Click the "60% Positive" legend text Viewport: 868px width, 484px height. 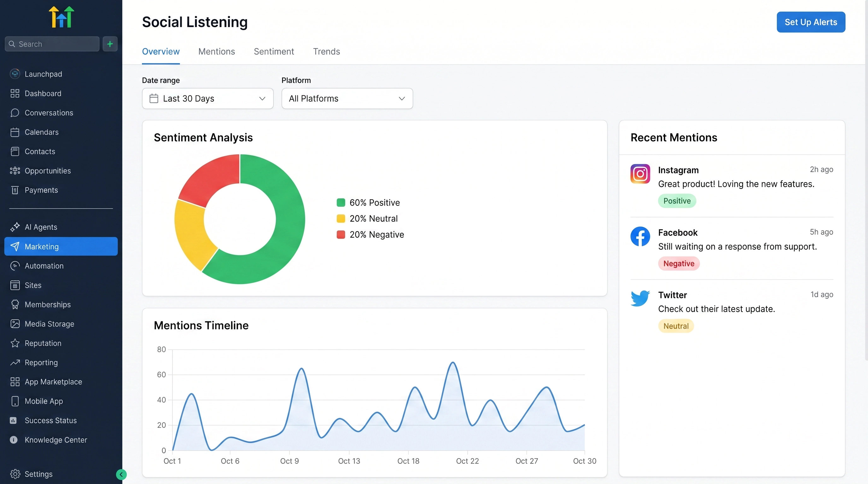[x=375, y=203]
